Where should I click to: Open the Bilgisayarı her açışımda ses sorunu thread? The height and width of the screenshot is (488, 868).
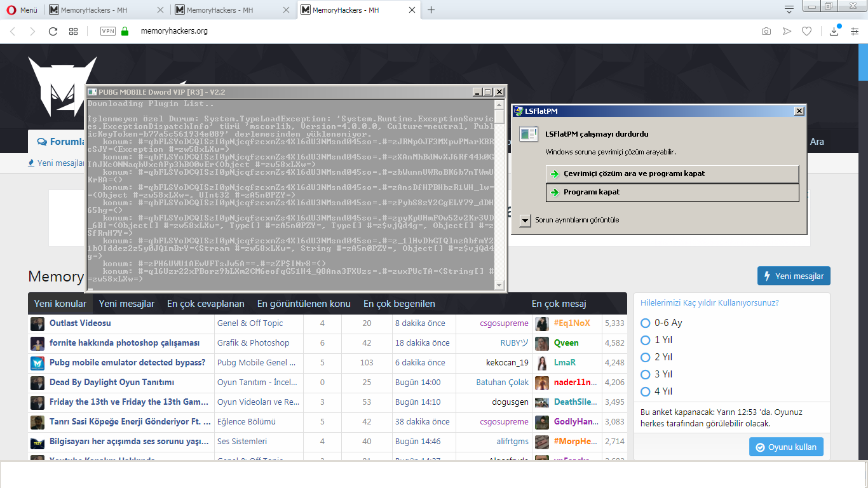(x=129, y=441)
